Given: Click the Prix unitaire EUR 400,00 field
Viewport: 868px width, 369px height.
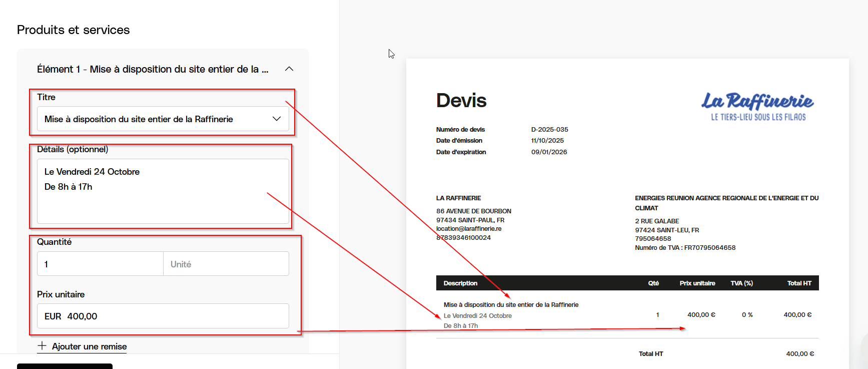Looking at the screenshot, I should 163,316.
